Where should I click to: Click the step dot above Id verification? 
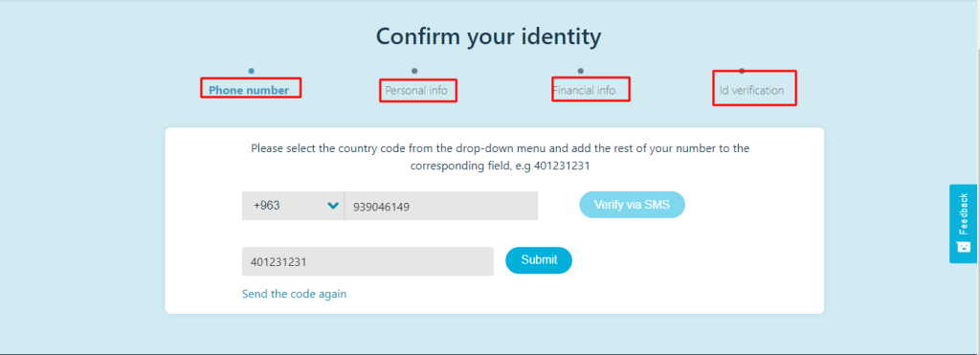(x=742, y=71)
